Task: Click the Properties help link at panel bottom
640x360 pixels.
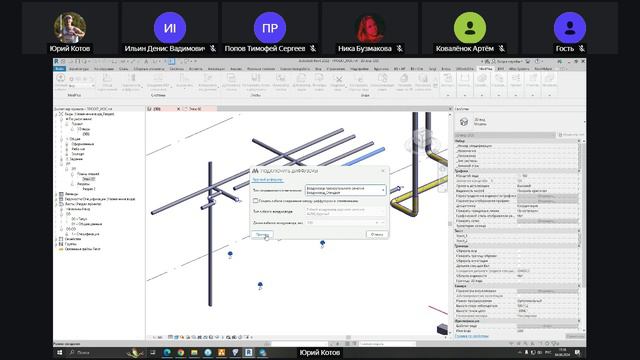Action: point(471,336)
